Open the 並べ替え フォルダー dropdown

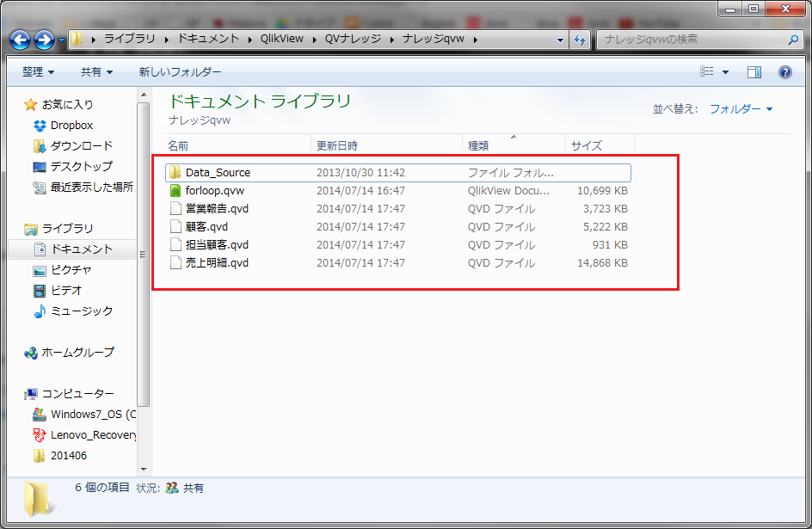tap(741, 109)
